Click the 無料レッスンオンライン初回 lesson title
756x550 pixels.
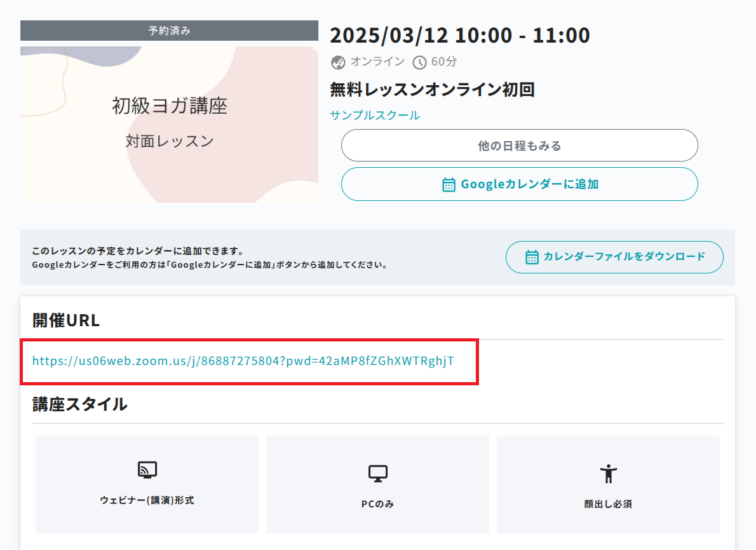[432, 90]
